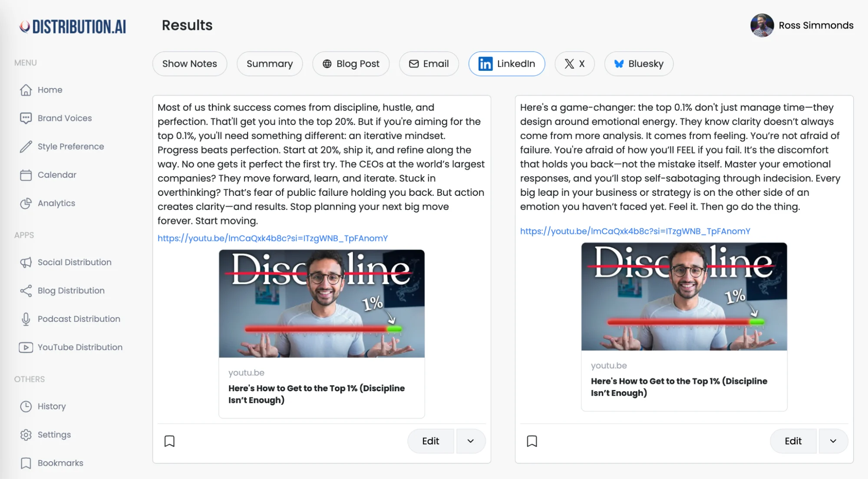Bookmark the second LinkedIn post
Image resolution: width=868 pixels, height=479 pixels.
click(532, 441)
